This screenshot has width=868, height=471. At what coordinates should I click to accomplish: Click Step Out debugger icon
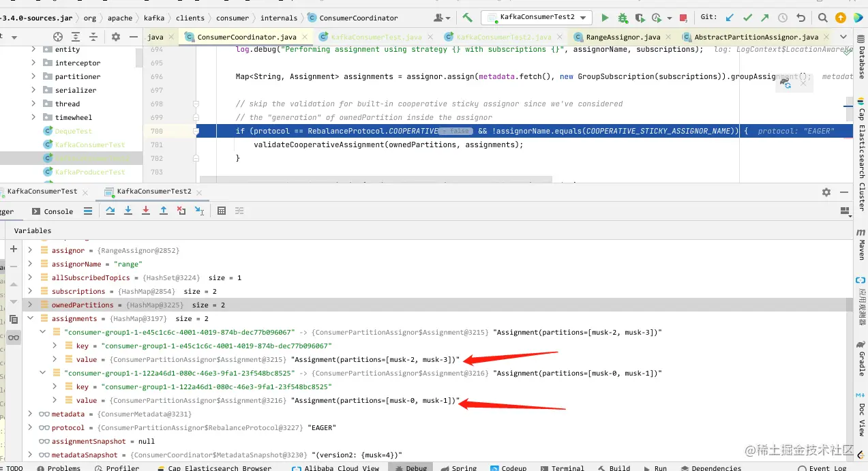[164, 211]
